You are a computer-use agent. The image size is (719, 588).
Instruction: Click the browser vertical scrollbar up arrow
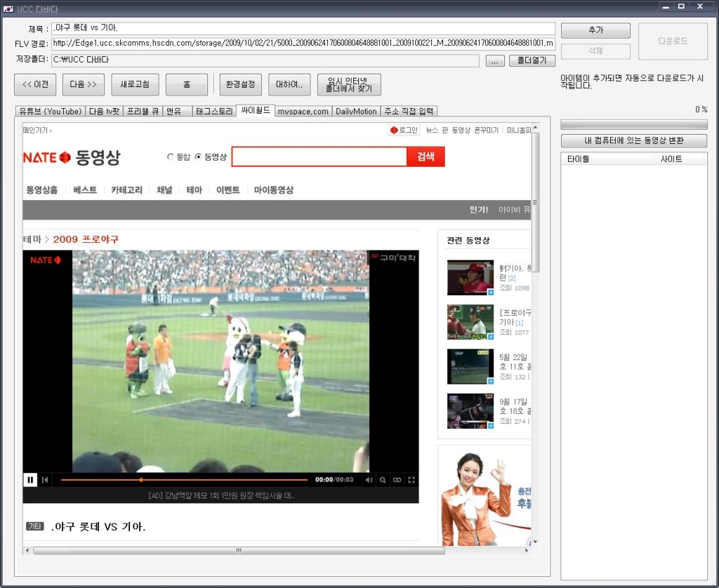click(x=535, y=127)
